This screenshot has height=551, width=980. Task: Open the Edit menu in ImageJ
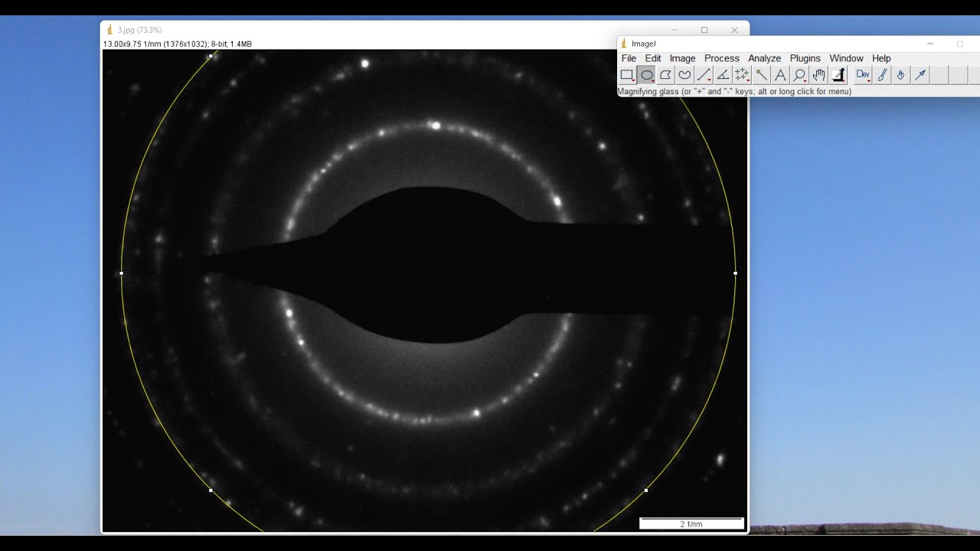coord(653,58)
